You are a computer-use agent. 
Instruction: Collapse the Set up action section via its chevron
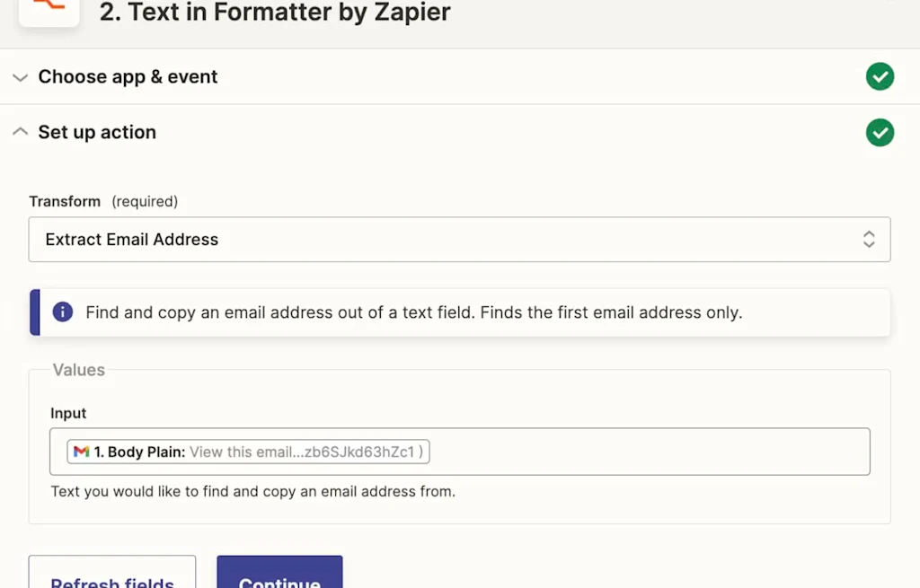click(20, 131)
